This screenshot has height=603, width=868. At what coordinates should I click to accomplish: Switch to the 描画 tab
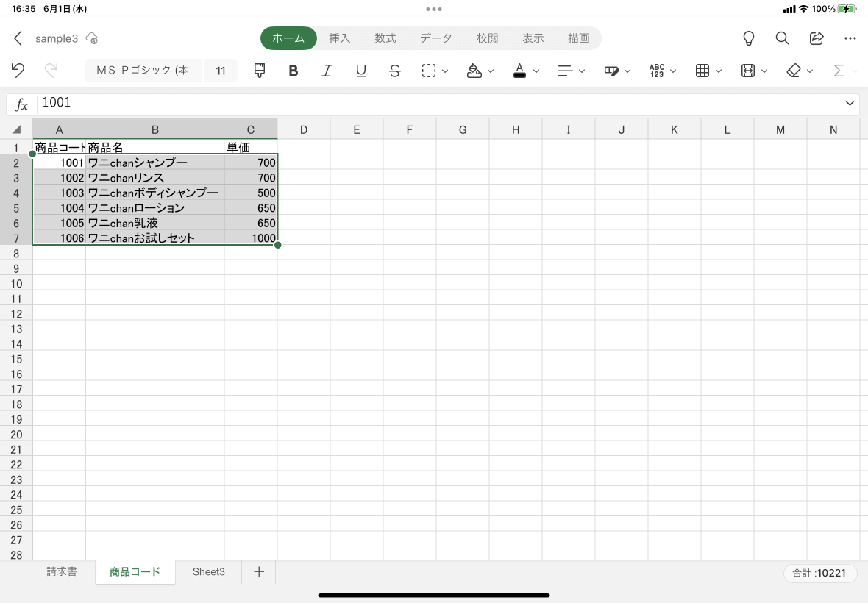pos(578,38)
